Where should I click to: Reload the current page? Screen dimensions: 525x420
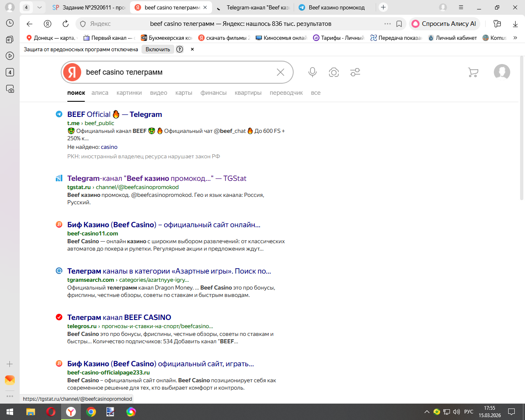pyautogui.click(x=66, y=24)
